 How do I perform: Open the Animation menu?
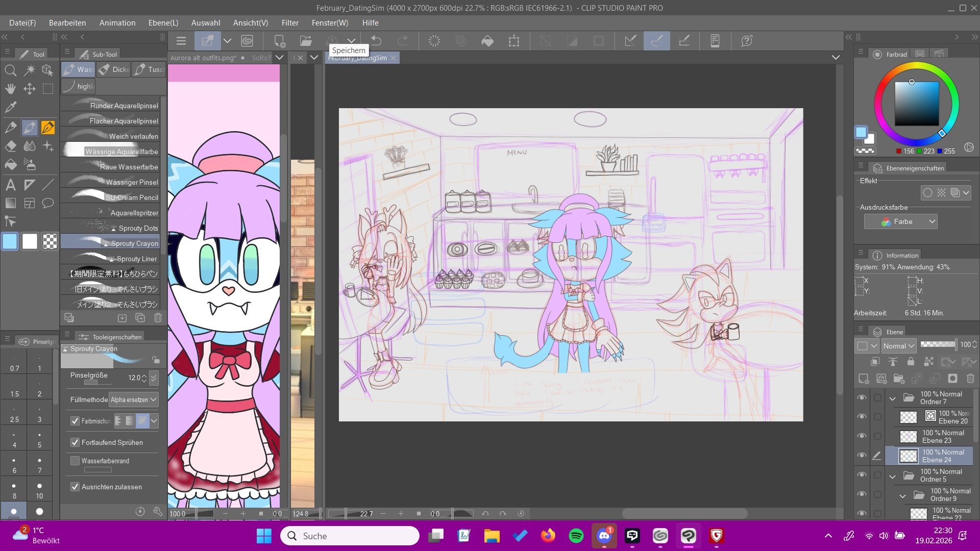[x=117, y=23]
